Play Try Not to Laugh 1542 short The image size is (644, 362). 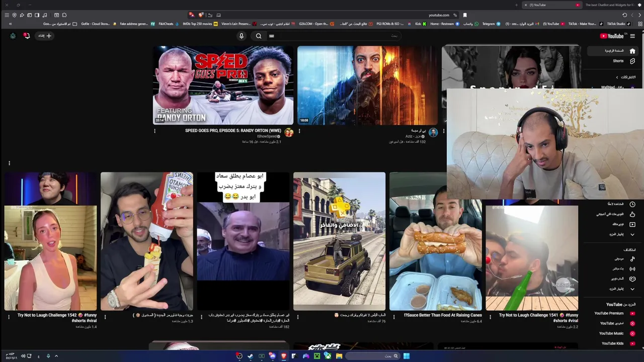tap(50, 241)
